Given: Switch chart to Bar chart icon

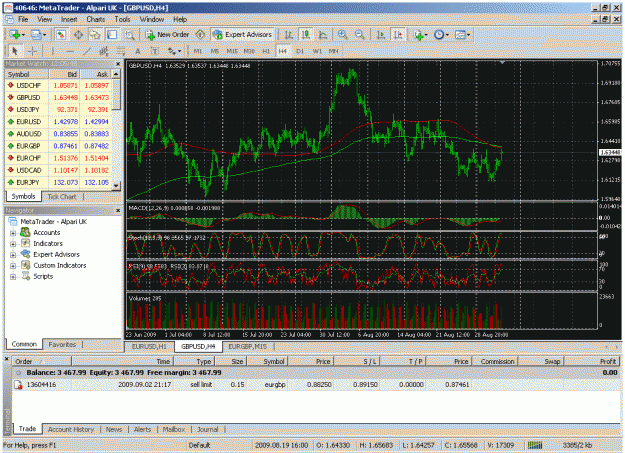Looking at the screenshot, I should point(289,35).
